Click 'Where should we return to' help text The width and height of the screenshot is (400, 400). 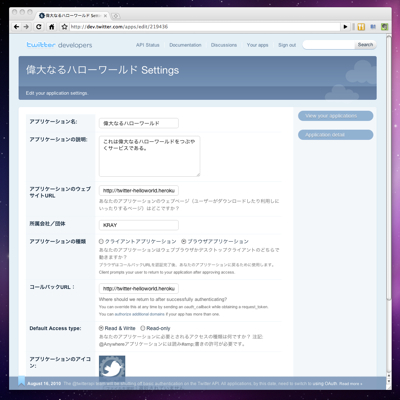click(x=163, y=299)
